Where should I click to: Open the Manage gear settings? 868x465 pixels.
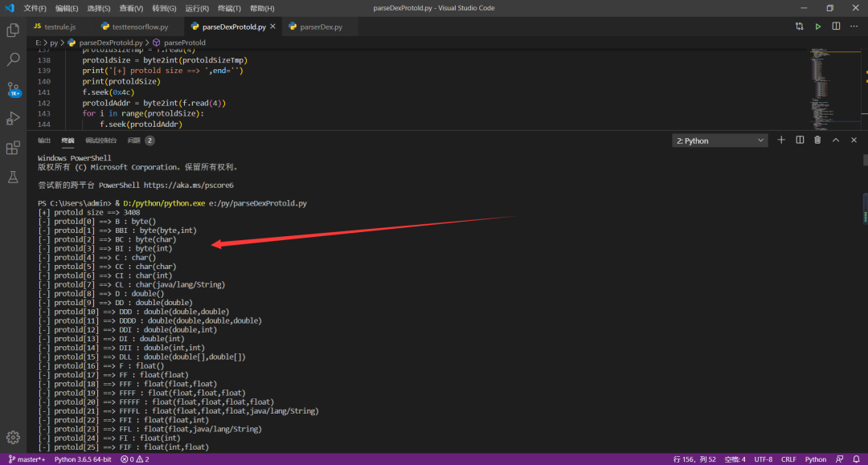[x=13, y=438]
